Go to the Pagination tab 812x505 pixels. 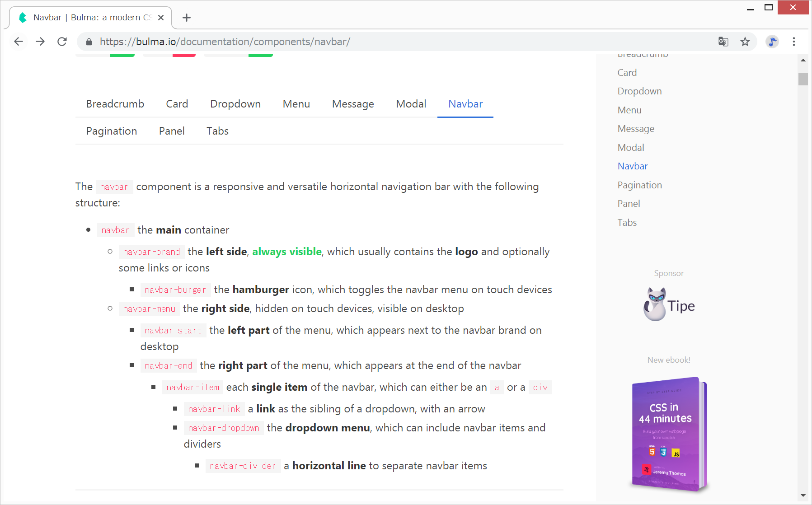click(112, 131)
